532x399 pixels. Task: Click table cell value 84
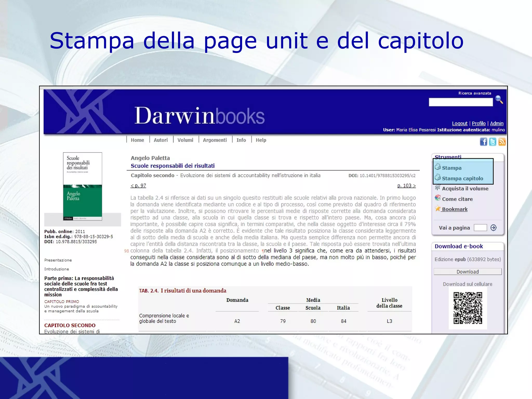coord(343,321)
